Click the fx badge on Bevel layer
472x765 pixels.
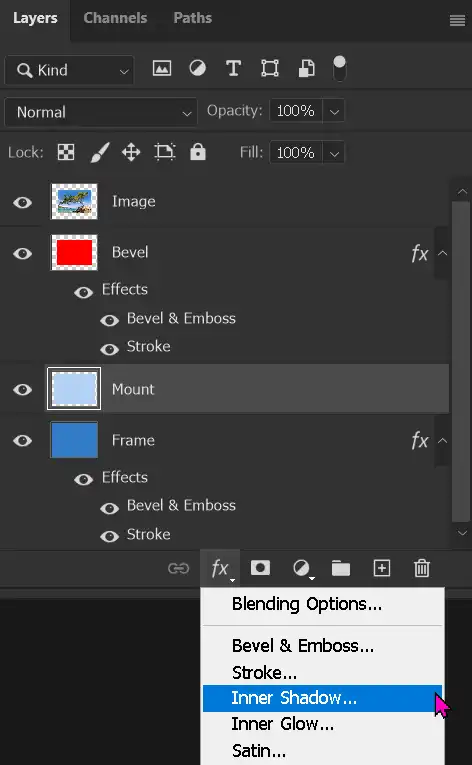pyautogui.click(x=420, y=253)
